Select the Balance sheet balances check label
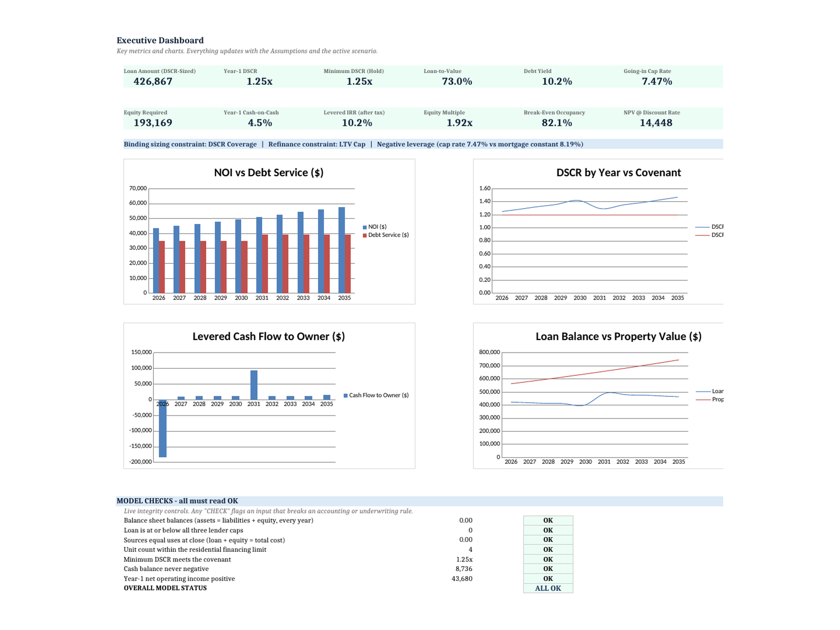 coord(218,520)
